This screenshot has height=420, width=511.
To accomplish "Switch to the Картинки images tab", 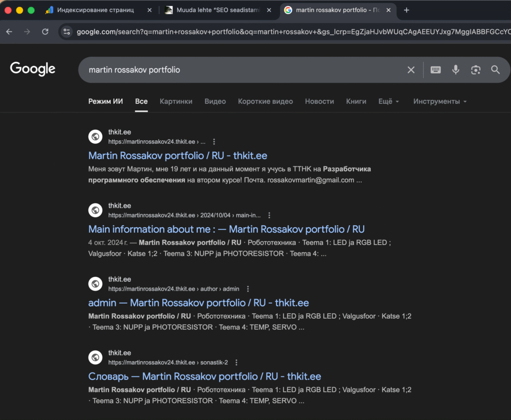I will coord(176,101).
